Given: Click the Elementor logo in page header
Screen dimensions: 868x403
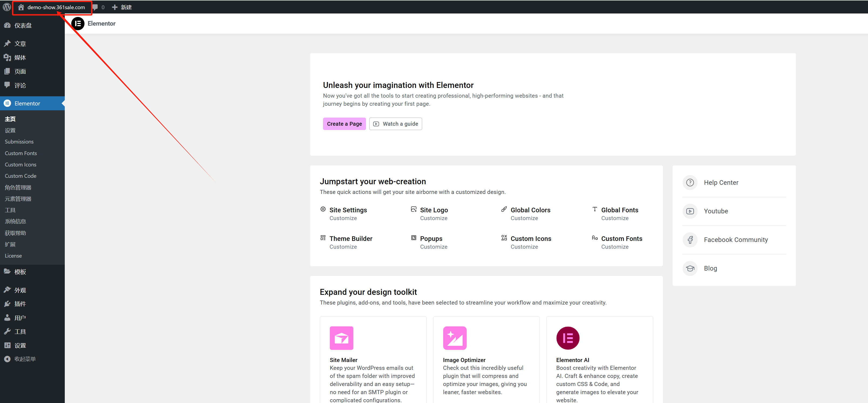Looking at the screenshot, I should 78,23.
